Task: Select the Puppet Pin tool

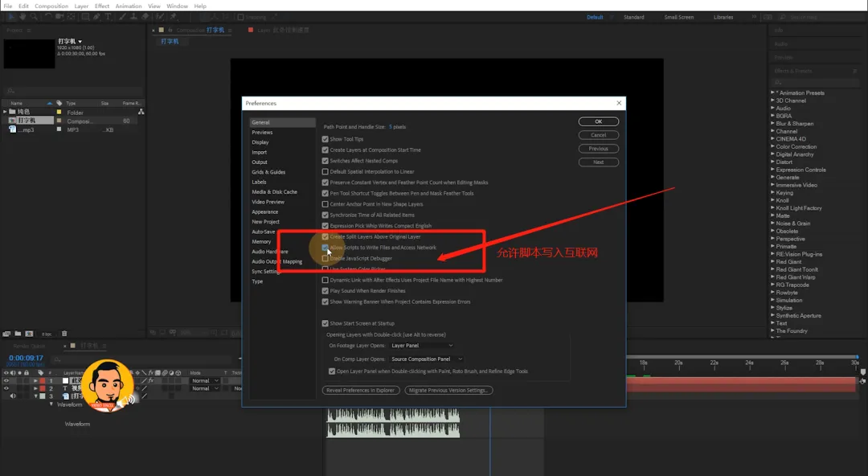Action: pyautogui.click(x=173, y=17)
